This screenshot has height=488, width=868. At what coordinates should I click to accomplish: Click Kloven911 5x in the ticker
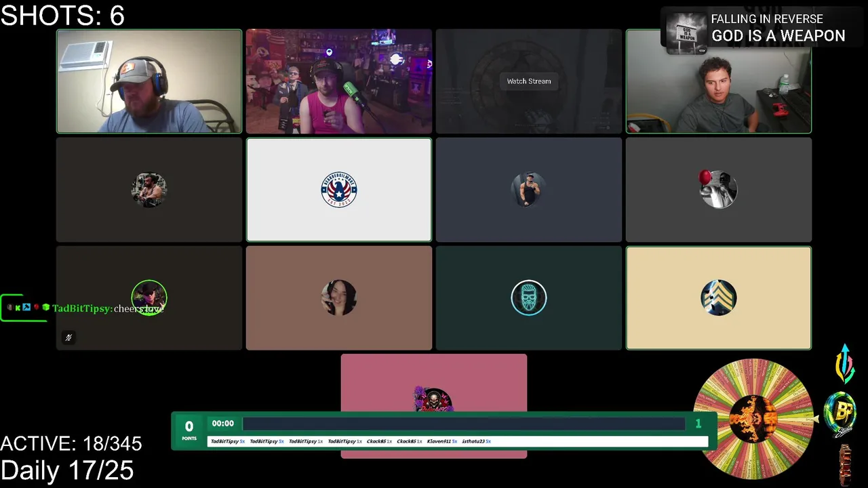442,441
